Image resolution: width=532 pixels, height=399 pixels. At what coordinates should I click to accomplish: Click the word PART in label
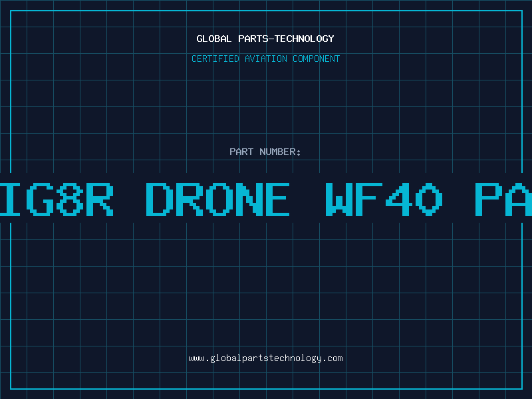tap(241, 152)
